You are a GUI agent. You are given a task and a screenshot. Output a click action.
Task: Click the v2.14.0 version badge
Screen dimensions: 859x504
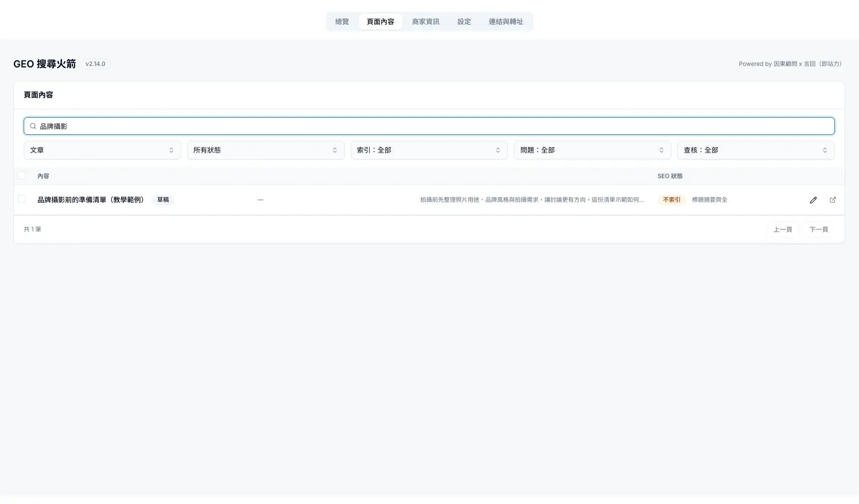click(x=96, y=64)
